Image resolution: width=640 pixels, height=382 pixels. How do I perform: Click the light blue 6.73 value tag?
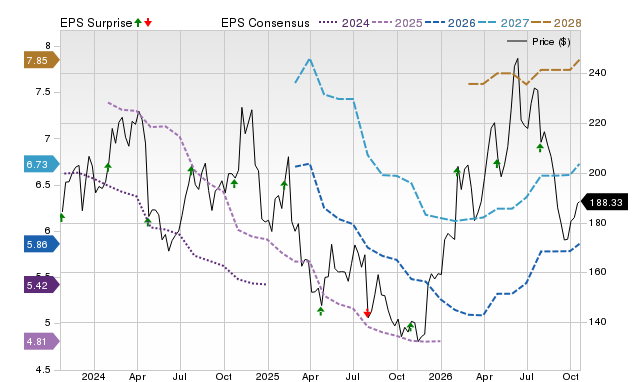(x=42, y=164)
